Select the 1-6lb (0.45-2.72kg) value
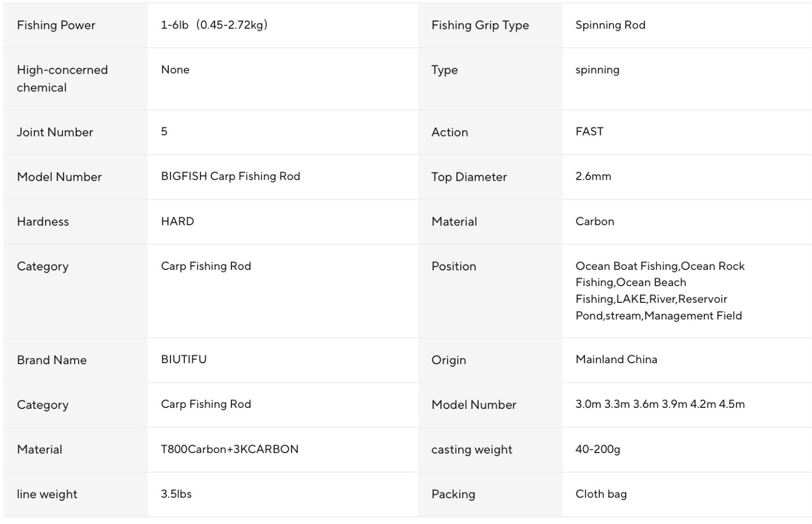The height and width of the screenshot is (524, 812). (x=214, y=25)
